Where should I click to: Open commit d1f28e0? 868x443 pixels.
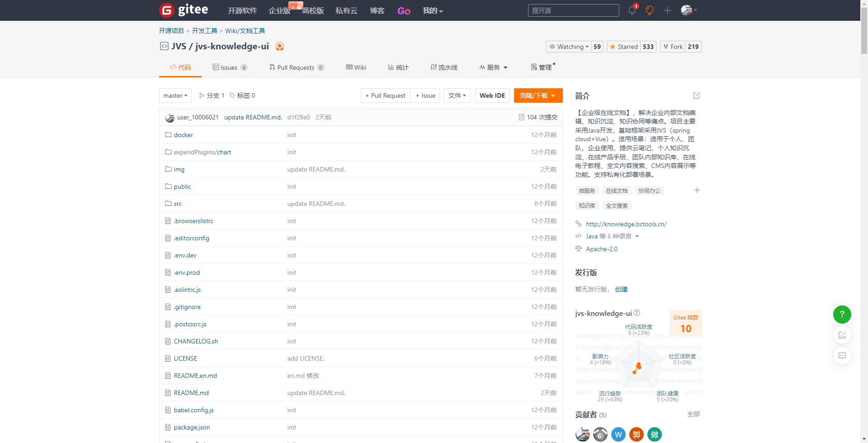(x=298, y=117)
